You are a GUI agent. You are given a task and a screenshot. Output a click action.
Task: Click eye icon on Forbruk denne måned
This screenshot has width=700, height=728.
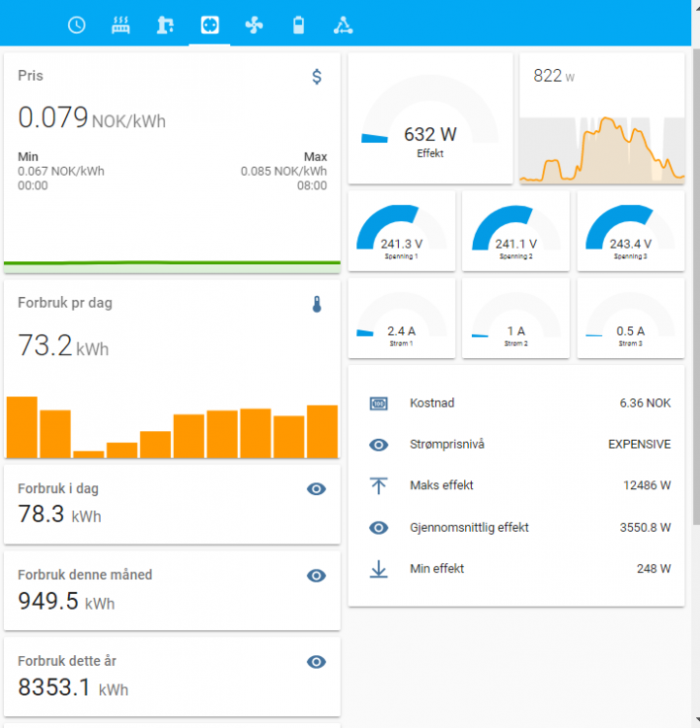(x=316, y=576)
